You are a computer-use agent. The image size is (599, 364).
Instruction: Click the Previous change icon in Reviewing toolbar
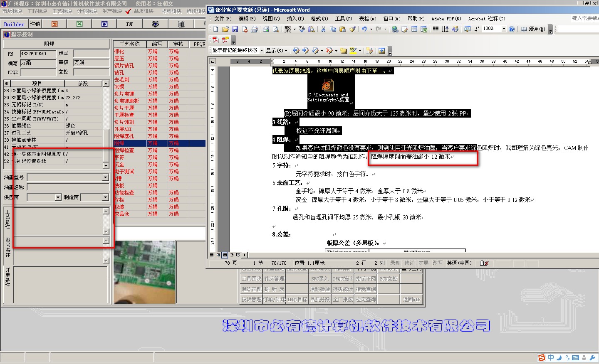point(296,51)
